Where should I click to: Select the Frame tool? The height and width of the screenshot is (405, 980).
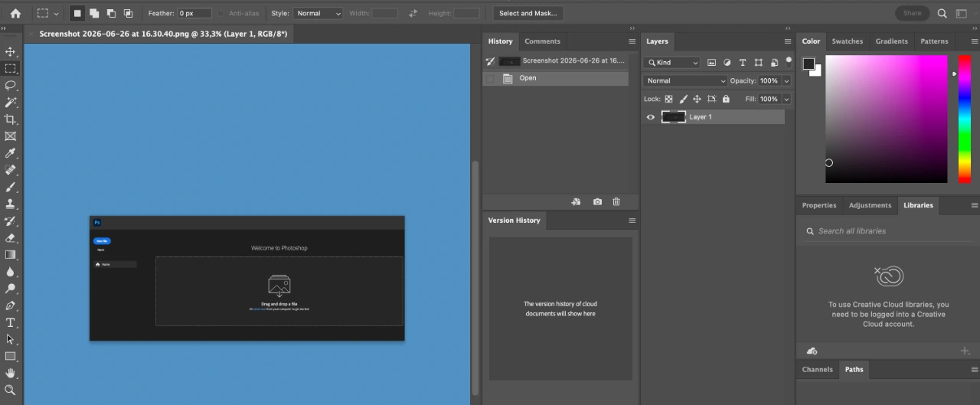click(x=11, y=136)
